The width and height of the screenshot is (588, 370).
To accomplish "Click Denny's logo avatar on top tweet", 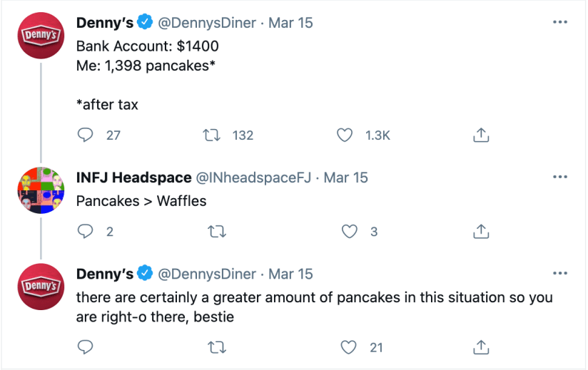I will pos(41,34).
